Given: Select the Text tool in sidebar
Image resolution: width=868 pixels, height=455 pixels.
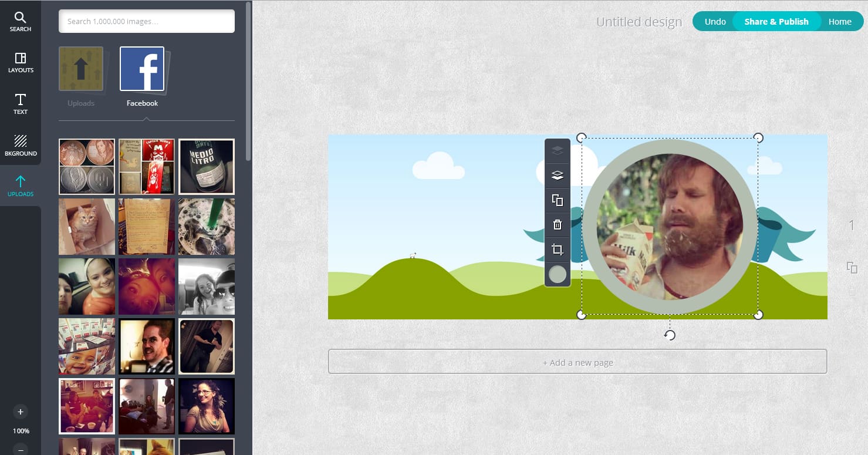Looking at the screenshot, I should 20,104.
